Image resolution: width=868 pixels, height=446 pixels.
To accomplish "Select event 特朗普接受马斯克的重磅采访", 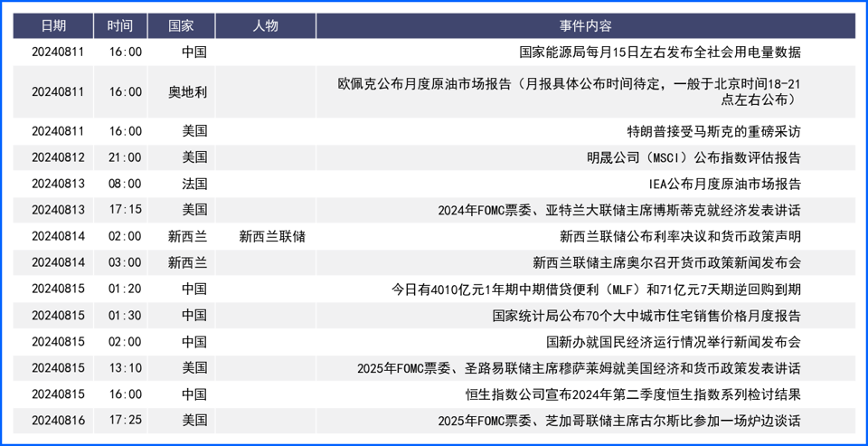I will 713,132.
